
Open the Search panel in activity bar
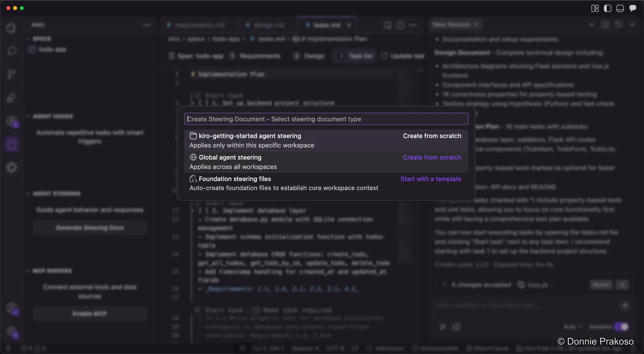(x=12, y=51)
